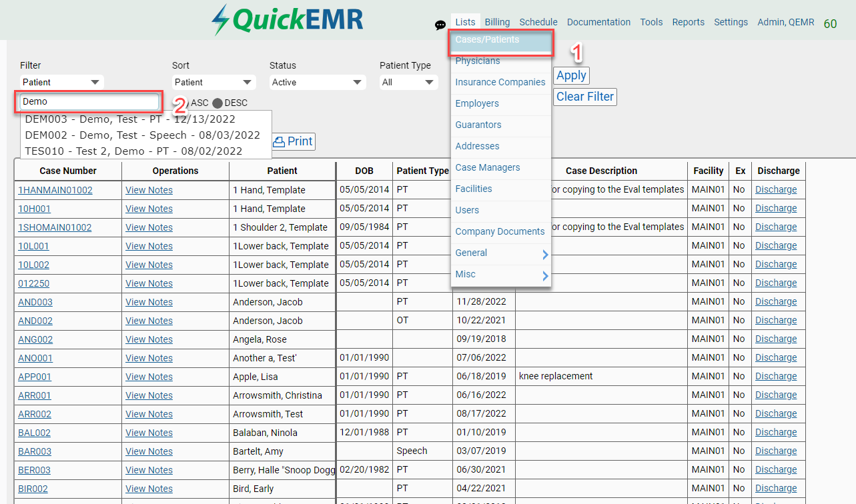Viewport: 856px width, 504px height.
Task: Select patient cell 'Balaban, Ninola'
Action: 282,433
